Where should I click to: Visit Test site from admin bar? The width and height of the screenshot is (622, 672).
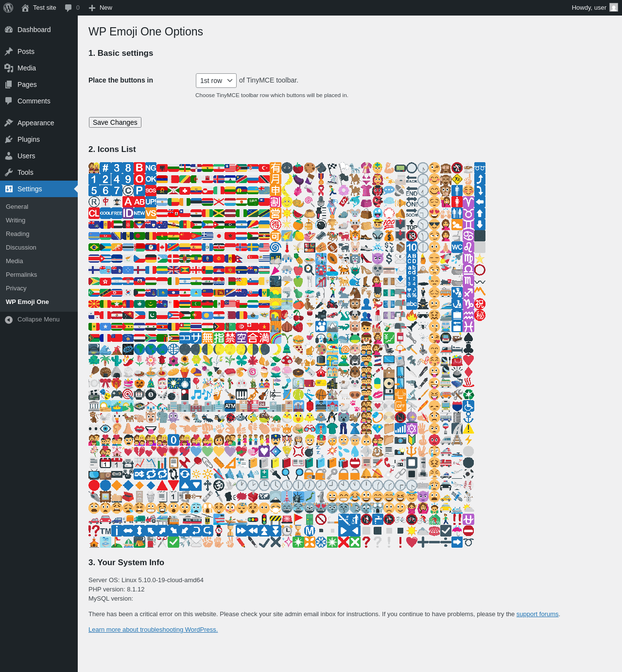pyautogui.click(x=39, y=8)
